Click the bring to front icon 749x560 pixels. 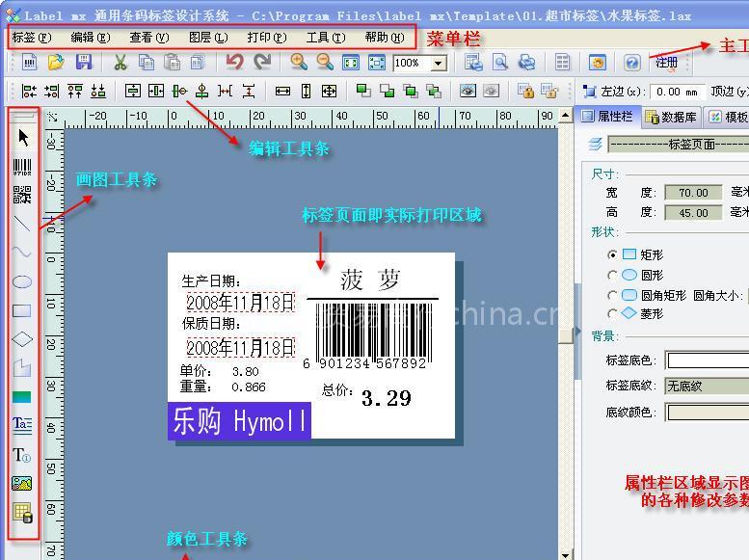click(363, 91)
